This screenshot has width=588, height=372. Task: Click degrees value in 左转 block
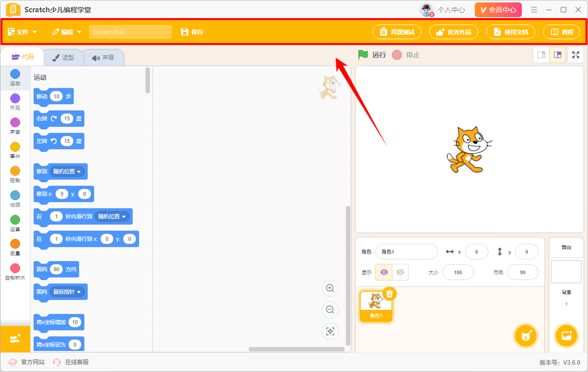click(x=67, y=141)
